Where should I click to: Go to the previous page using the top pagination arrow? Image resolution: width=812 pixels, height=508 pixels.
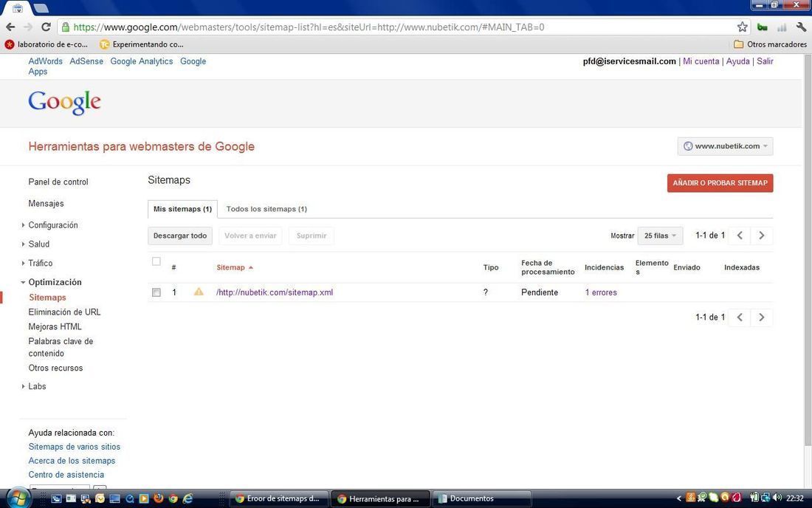740,236
